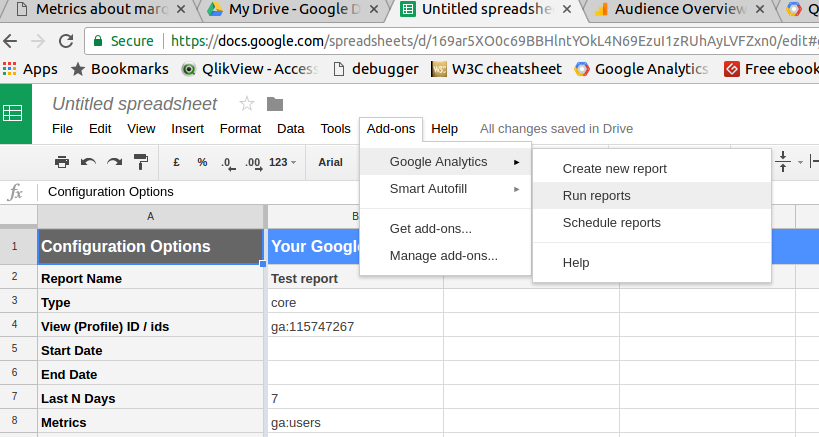This screenshot has width=819, height=437.
Task: Open the Help menu in menu bar
Action: [x=444, y=128]
